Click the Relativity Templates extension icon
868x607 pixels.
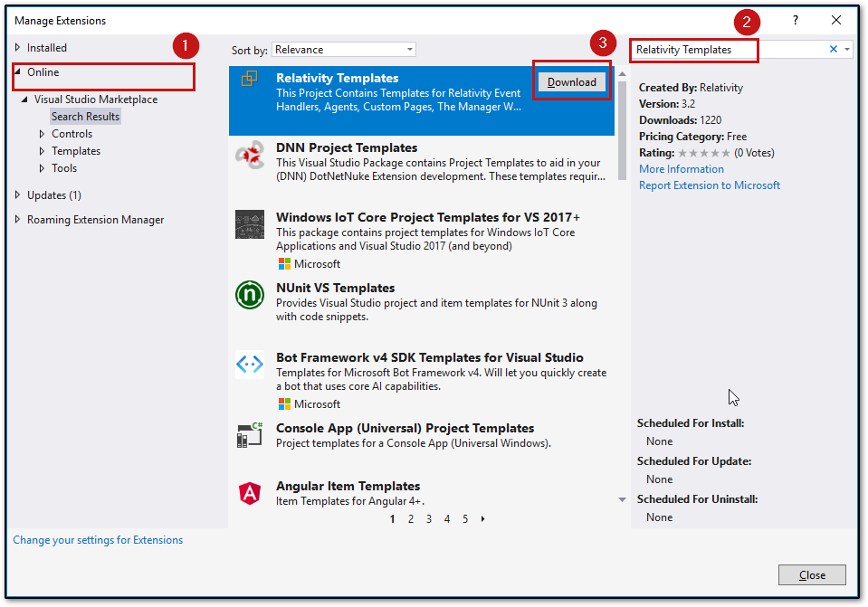pos(249,79)
